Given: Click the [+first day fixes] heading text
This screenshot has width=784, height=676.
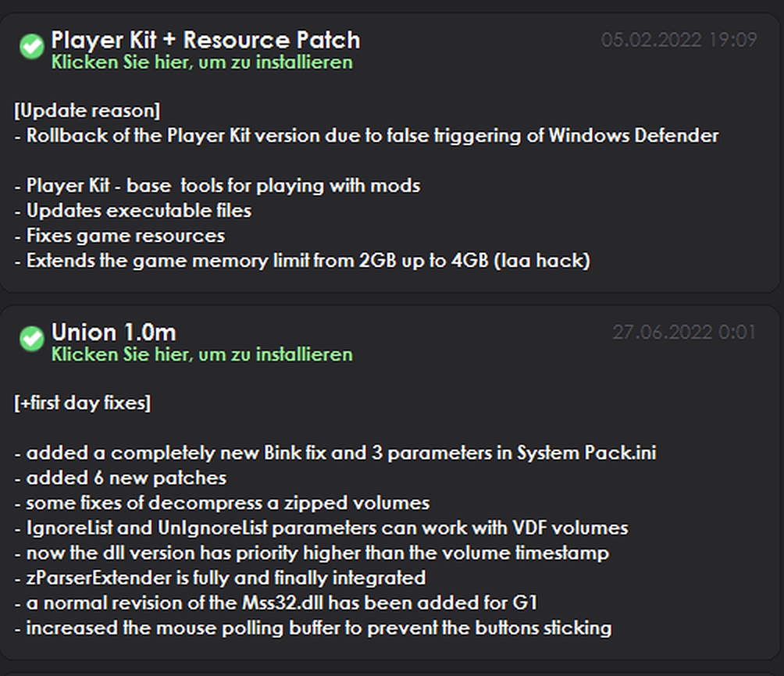Looking at the screenshot, I should coord(83,404).
